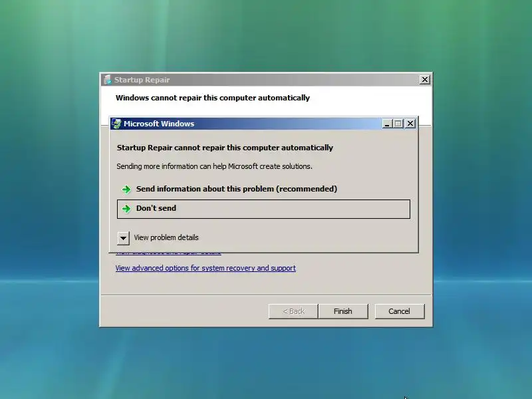
Task: Click green arrow beside Send information
Action: (126, 190)
